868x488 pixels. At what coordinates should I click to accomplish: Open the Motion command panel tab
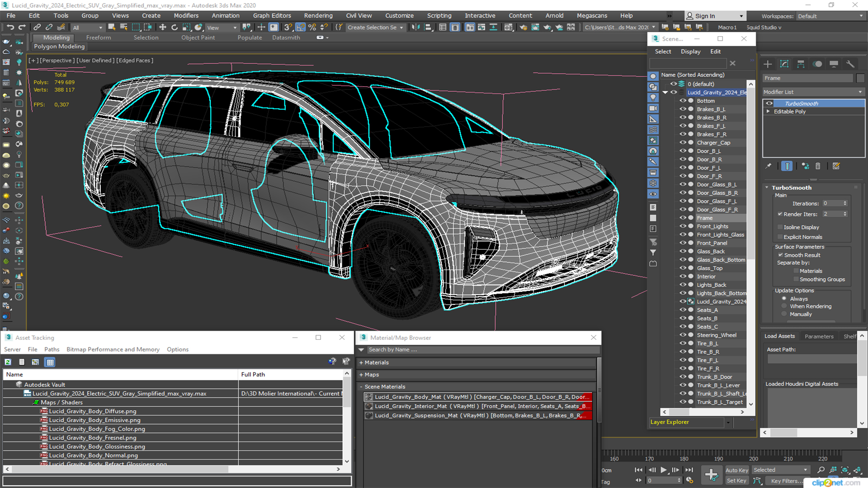tap(817, 64)
